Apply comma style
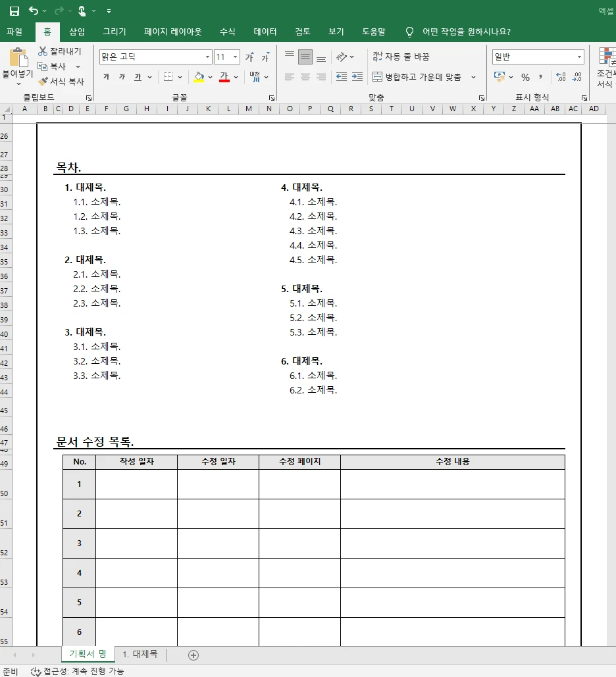Image resolution: width=616 pixels, height=677 pixels. (x=540, y=77)
